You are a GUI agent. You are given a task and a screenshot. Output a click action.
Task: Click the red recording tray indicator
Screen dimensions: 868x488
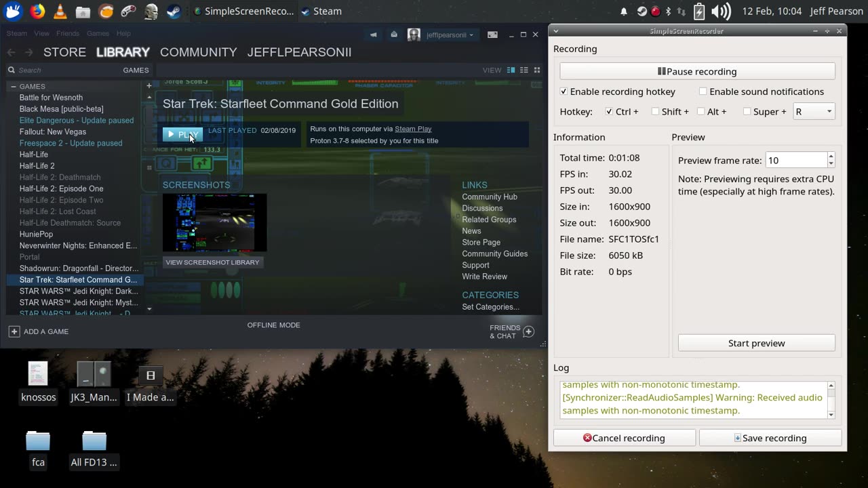pos(655,12)
